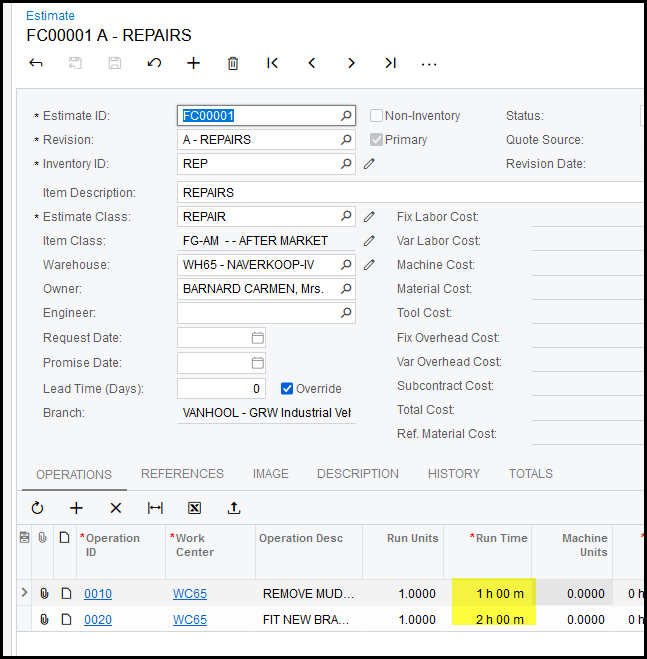
Task: Add a new estimate with the plus icon
Action: [194, 63]
